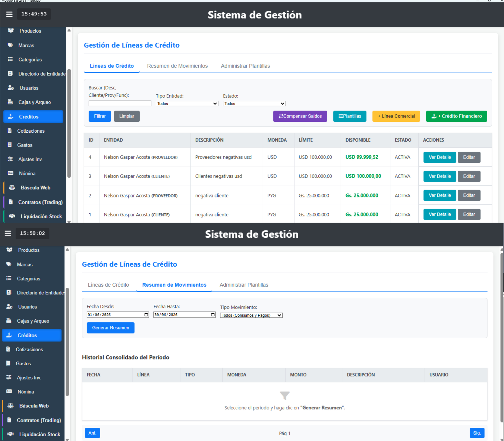The width and height of the screenshot is (504, 441).
Task: Click Ajustes Inv. sliders icon in 15:49:53 window
Action: (x=10, y=159)
